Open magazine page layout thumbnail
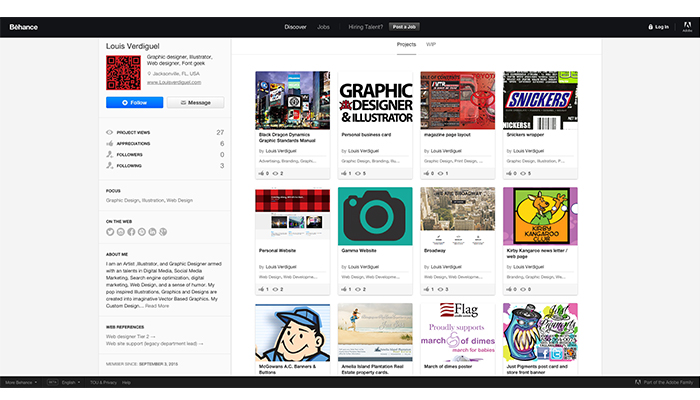 pyautogui.click(x=458, y=100)
